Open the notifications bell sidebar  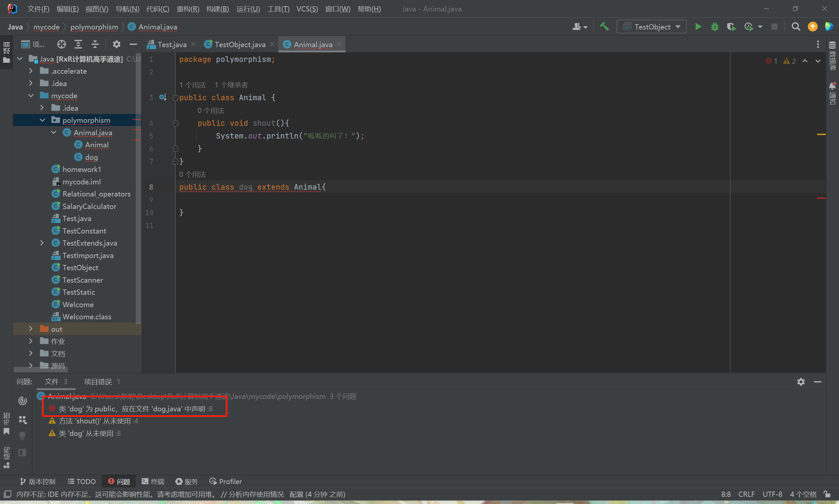point(832,93)
